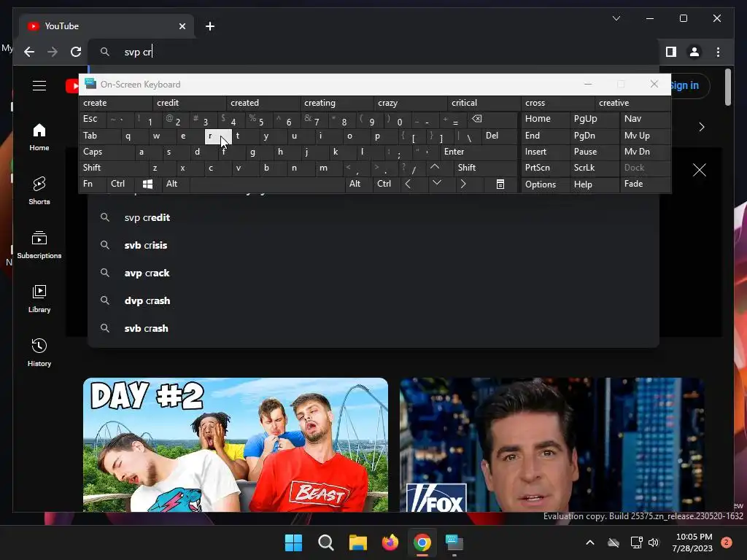
Task: Switch to Chrome in taskbar
Action: click(x=422, y=542)
